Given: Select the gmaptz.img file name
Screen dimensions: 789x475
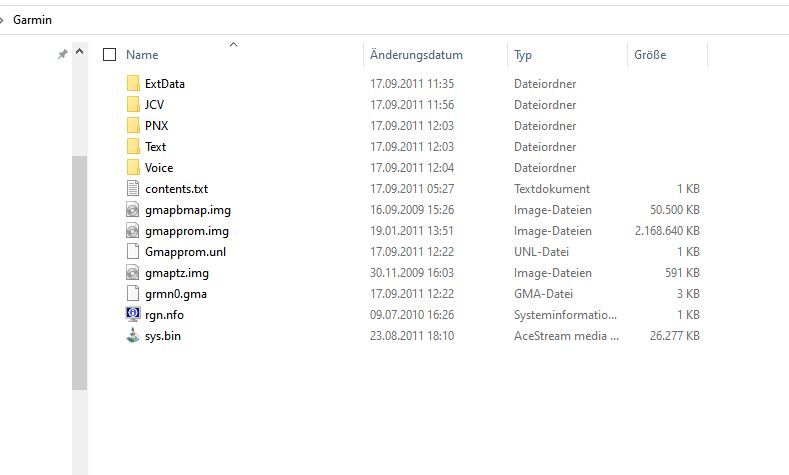Looking at the screenshot, I should pos(177,273).
